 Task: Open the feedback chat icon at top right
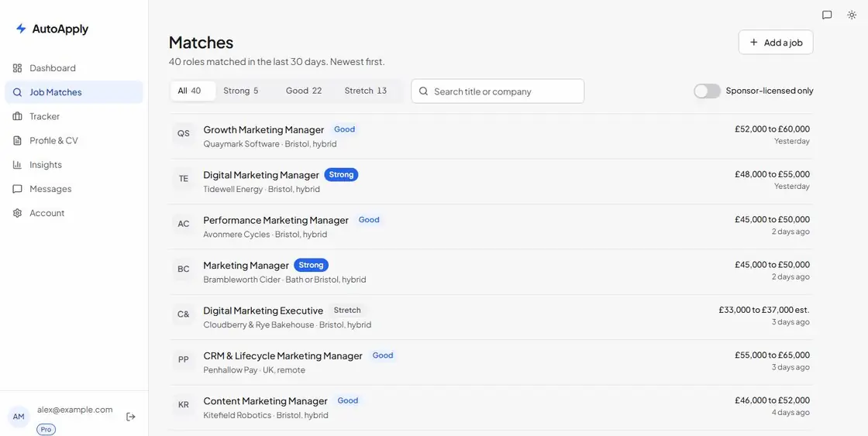point(827,15)
